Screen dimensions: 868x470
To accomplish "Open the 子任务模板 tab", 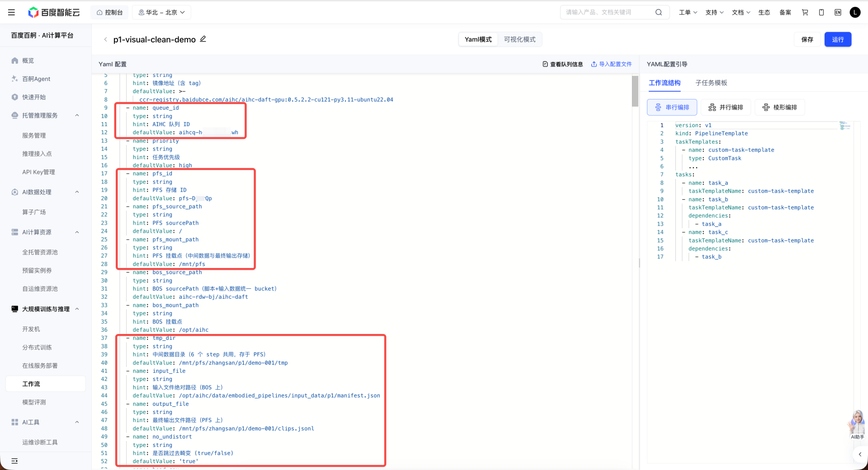I will [x=711, y=83].
